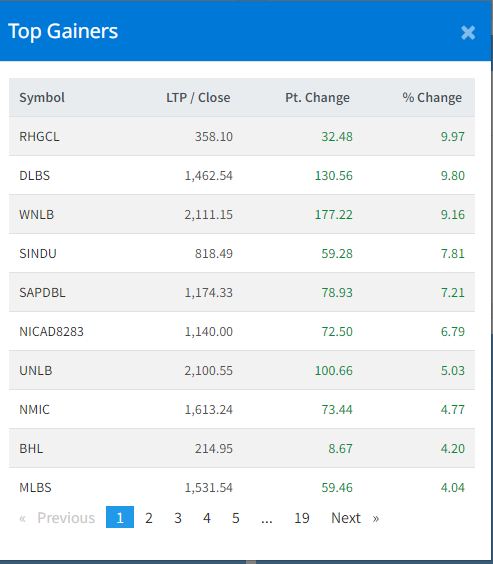This screenshot has height=564, width=493.
Task: Click the LTP / Close column header
Action: (198, 97)
